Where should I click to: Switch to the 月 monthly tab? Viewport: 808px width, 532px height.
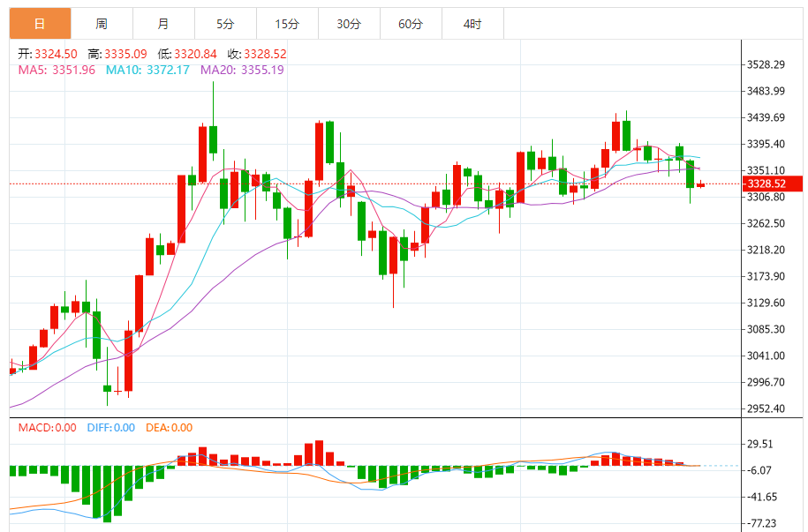click(x=164, y=24)
